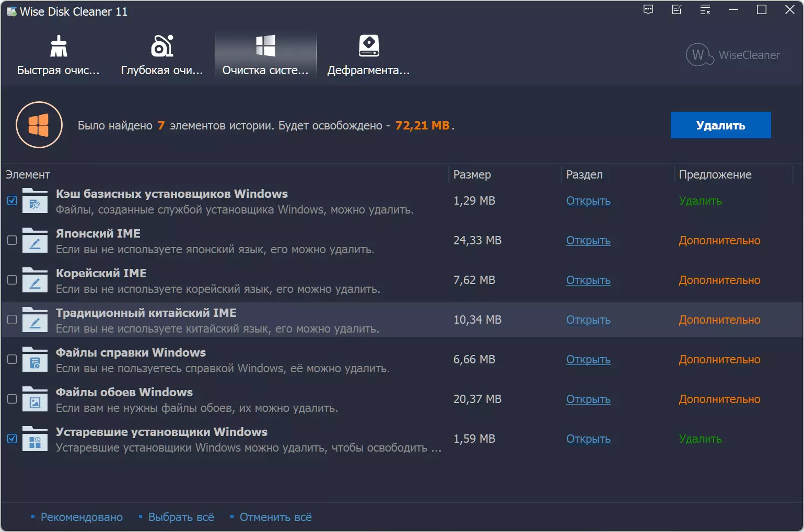804x532 pixels.
Task: Click the blue Удалить button
Action: click(720, 125)
